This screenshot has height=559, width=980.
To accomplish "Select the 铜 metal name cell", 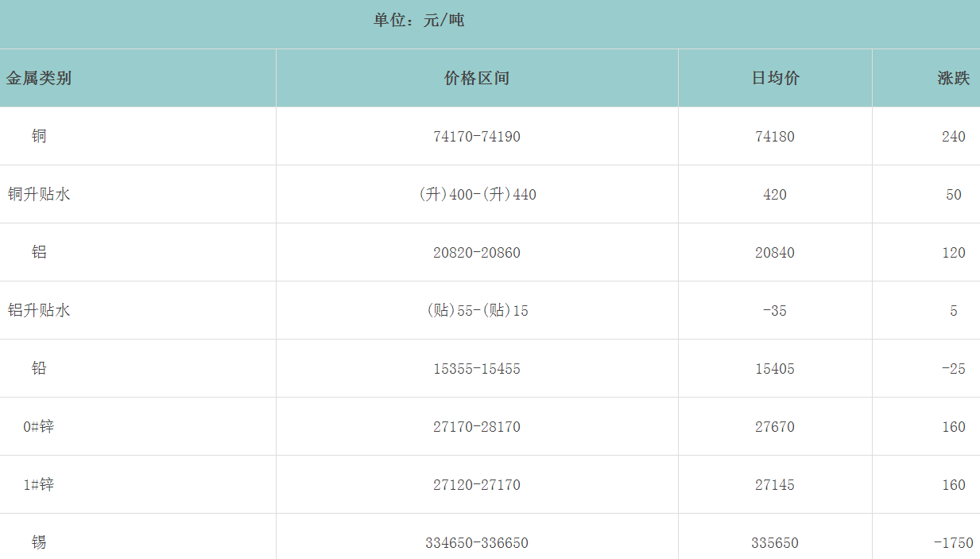I will (x=39, y=136).
